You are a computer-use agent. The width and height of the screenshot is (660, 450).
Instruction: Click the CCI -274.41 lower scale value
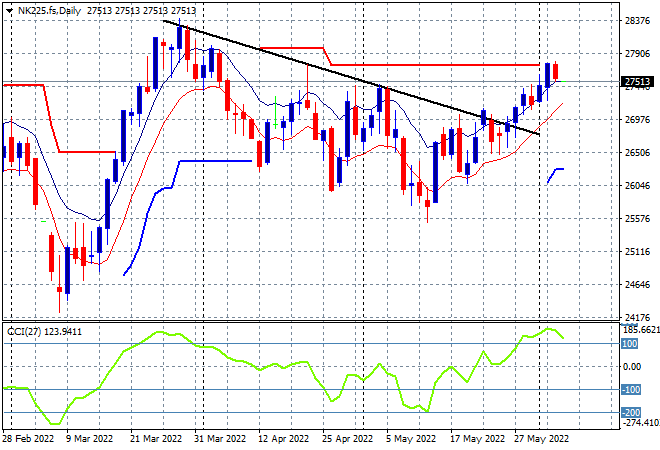(641, 422)
